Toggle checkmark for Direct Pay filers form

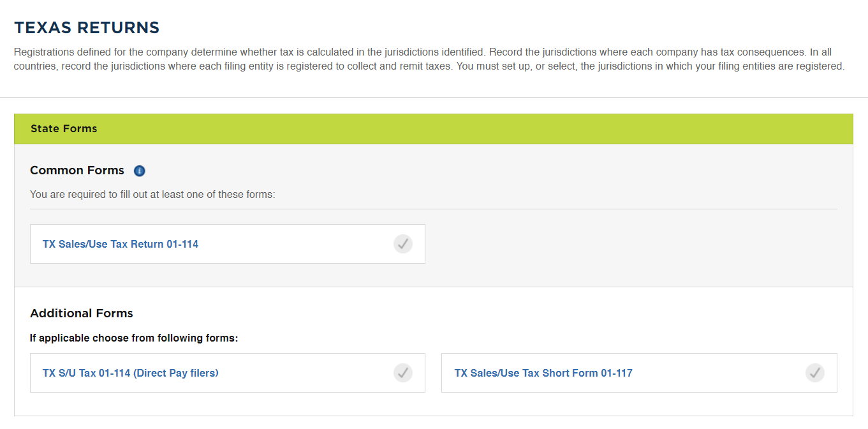coord(403,373)
